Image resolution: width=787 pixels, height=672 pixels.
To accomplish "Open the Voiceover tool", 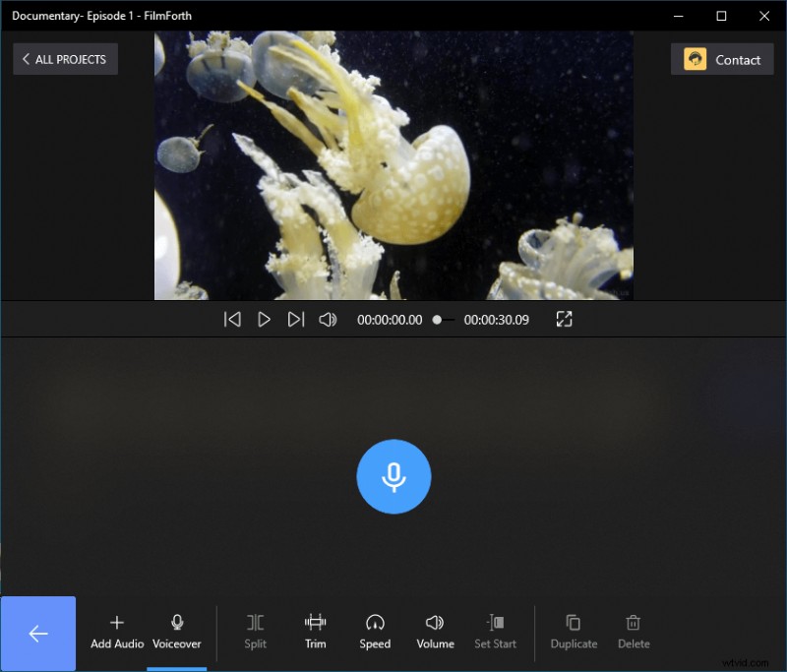I will coord(177,632).
